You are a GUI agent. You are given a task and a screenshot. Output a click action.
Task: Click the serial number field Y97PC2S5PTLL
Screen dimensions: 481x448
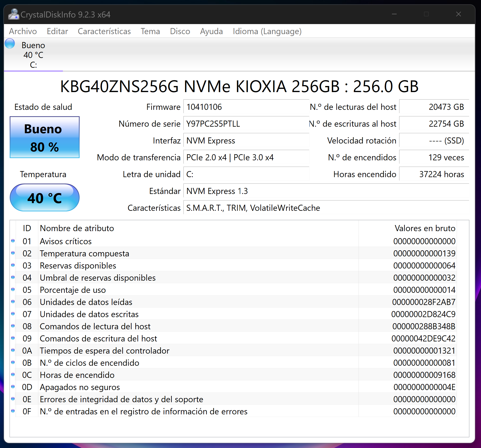click(x=246, y=124)
